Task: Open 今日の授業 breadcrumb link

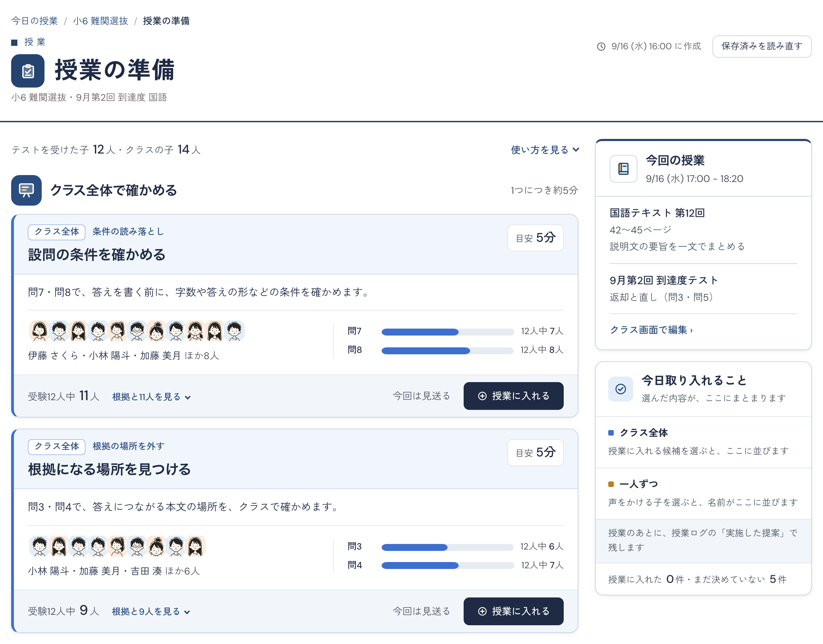Action: pyautogui.click(x=34, y=21)
